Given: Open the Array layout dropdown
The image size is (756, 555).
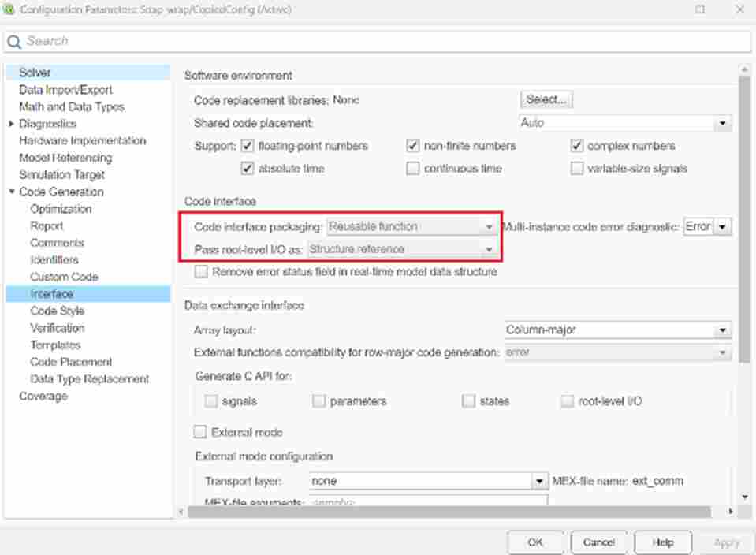Looking at the screenshot, I should coord(721,330).
